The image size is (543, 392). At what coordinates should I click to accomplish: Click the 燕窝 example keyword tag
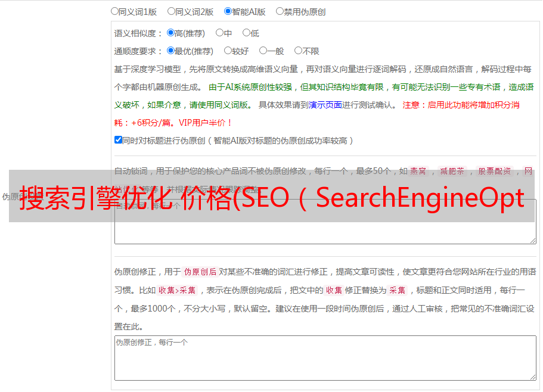pos(418,171)
